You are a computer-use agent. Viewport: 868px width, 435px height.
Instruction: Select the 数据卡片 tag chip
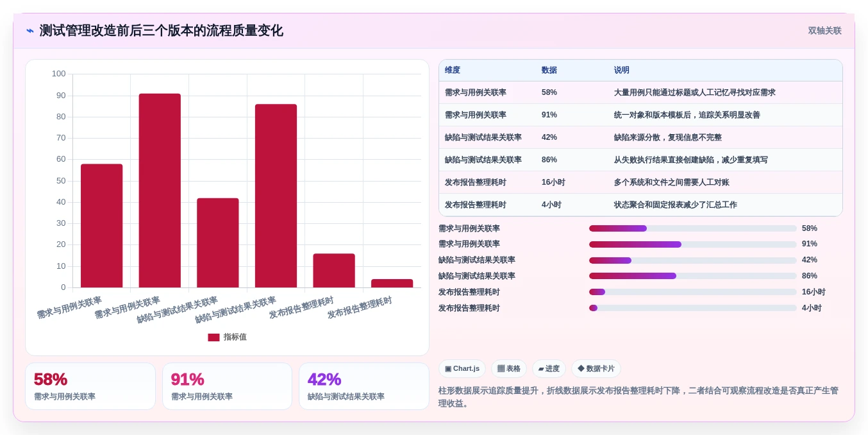point(596,369)
